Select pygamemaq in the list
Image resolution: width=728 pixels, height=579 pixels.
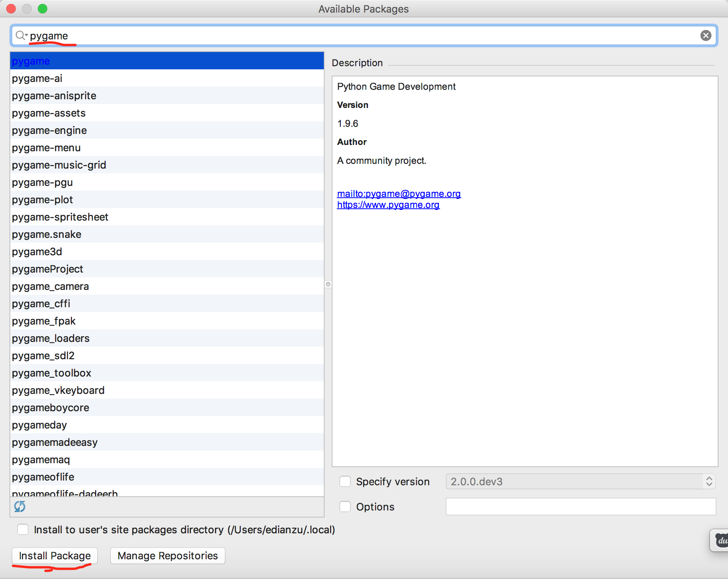point(167,460)
